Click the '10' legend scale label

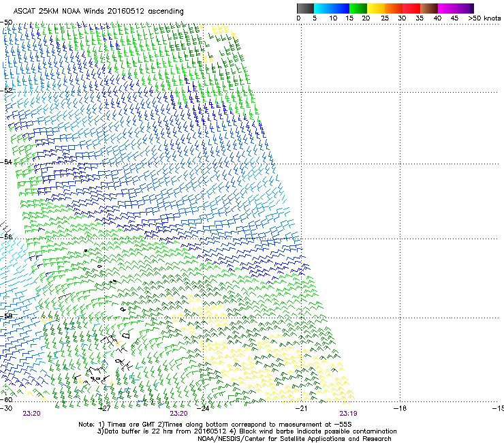333,18
